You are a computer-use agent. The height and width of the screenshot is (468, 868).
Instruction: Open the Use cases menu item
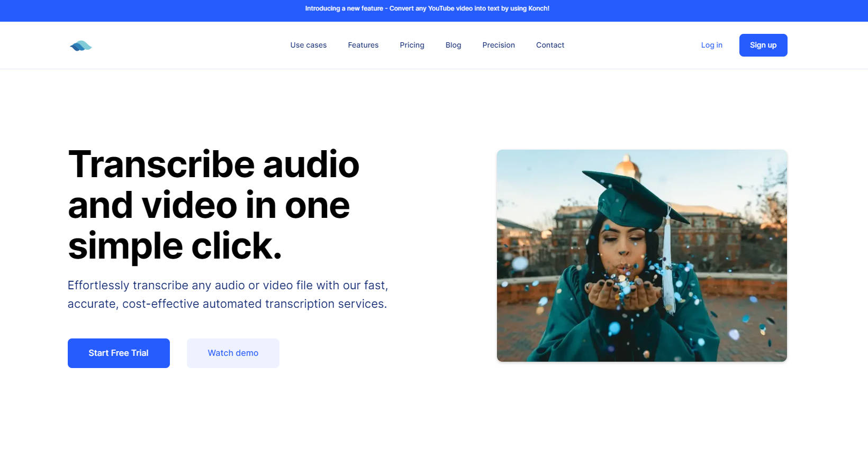coord(308,45)
